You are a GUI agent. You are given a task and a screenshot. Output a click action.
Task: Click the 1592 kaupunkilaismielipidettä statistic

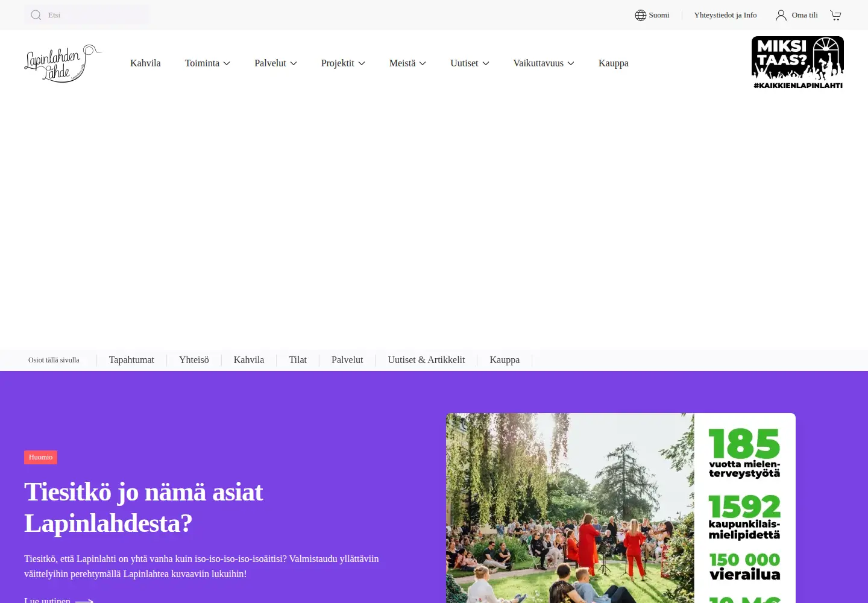coord(744,517)
